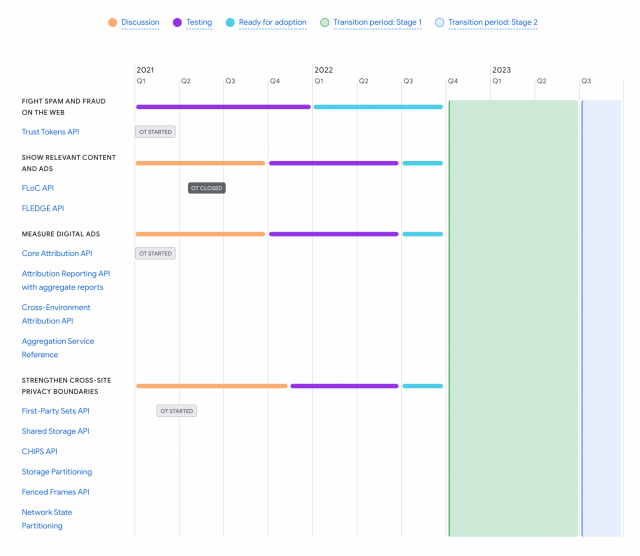Image resolution: width=640 pixels, height=556 pixels.
Task: Open Core Attribution API link
Action: click(57, 253)
